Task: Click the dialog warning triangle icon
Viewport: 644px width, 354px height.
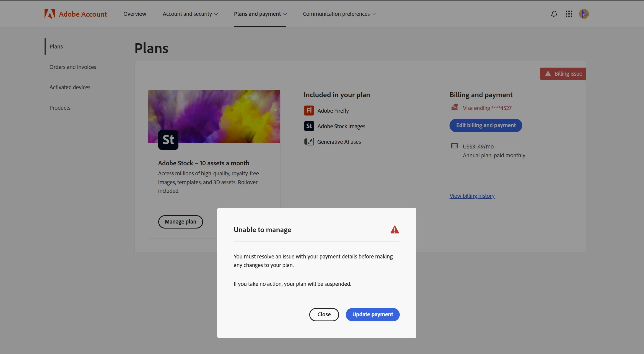Action: (394, 230)
